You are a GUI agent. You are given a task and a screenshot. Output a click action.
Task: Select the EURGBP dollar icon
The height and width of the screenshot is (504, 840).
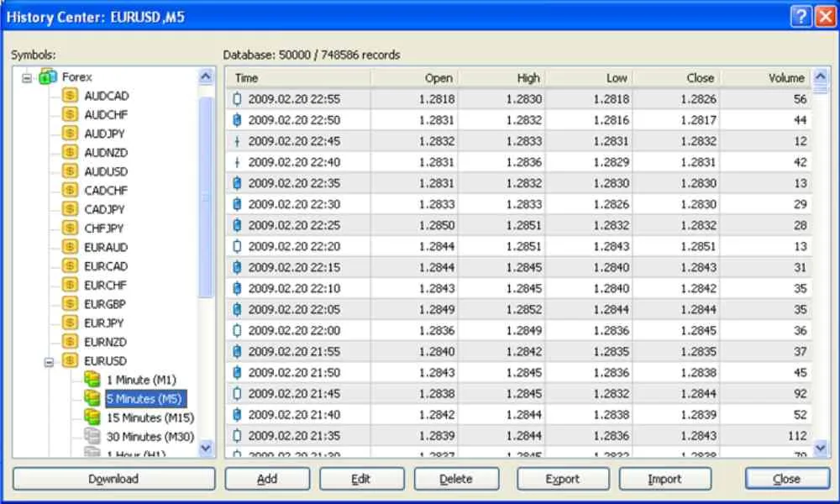click(70, 304)
